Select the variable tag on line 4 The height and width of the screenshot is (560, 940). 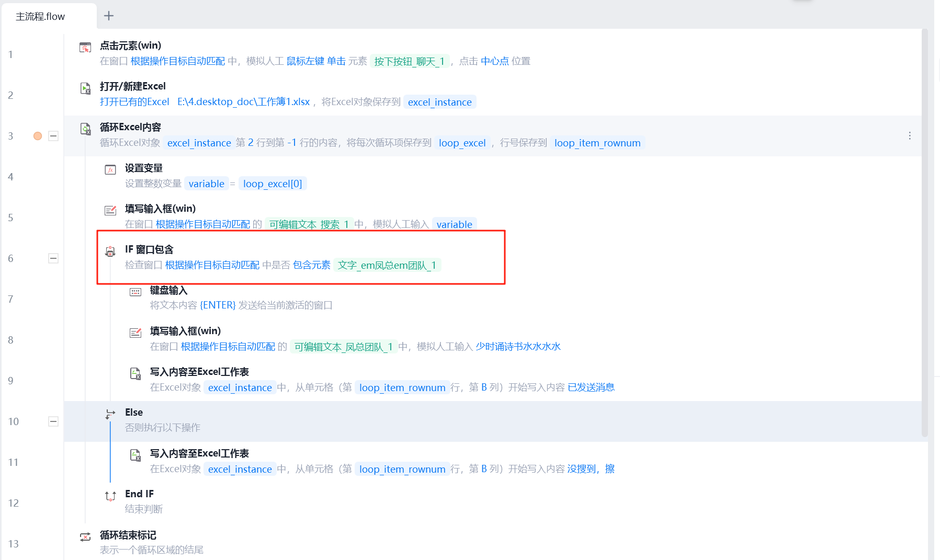207,184
